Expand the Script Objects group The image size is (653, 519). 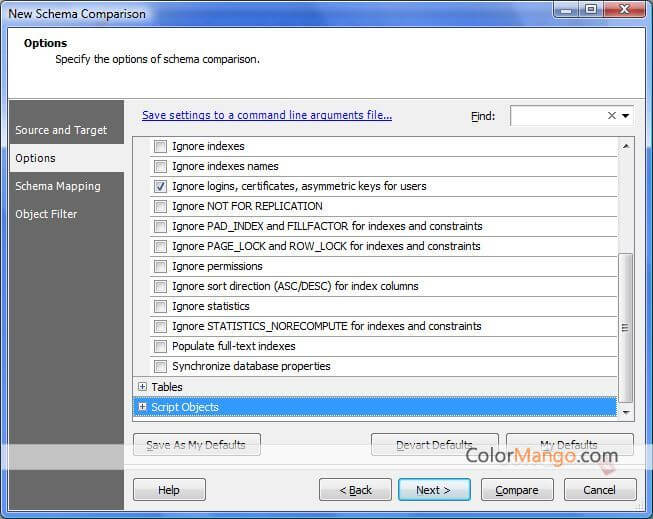click(142, 407)
